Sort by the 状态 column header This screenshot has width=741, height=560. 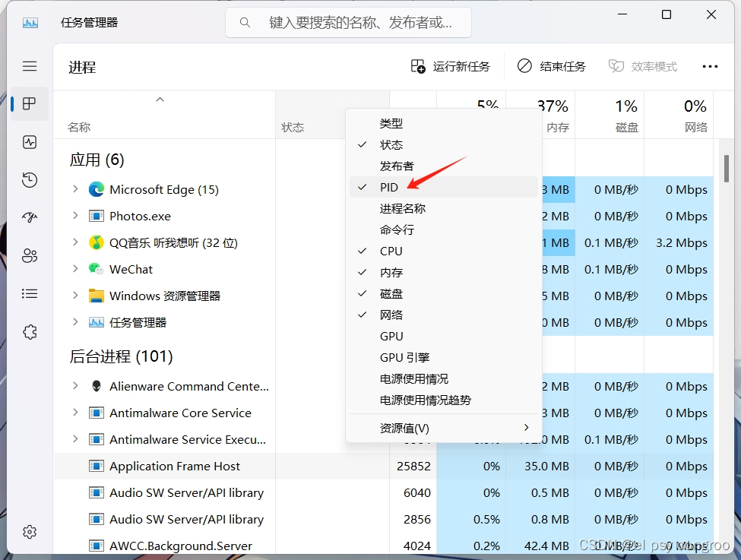(311, 115)
